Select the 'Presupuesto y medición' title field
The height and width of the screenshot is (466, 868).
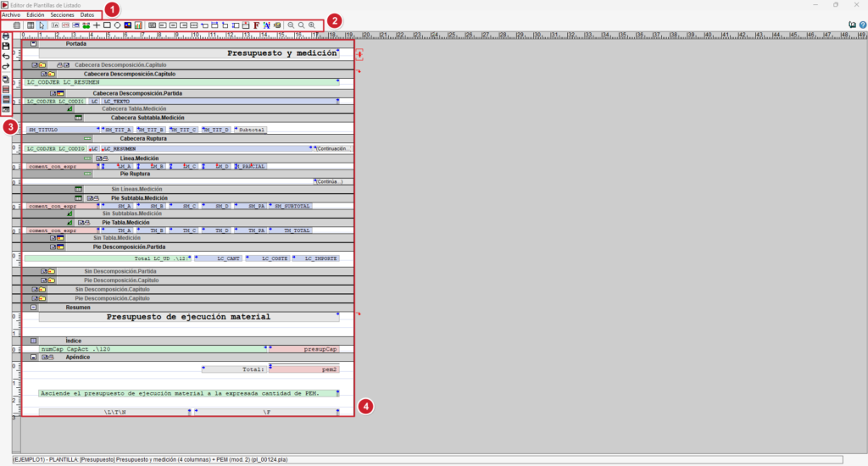189,53
